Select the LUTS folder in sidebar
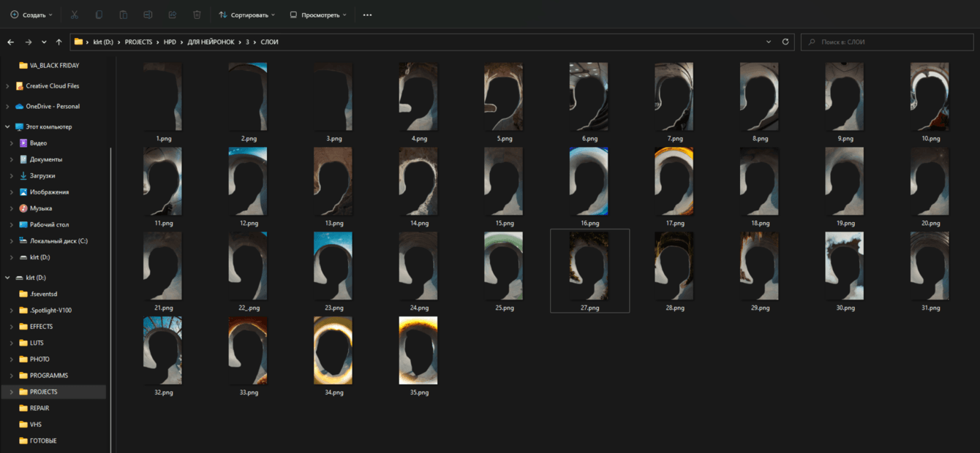Image resolution: width=980 pixels, height=453 pixels. [x=37, y=343]
